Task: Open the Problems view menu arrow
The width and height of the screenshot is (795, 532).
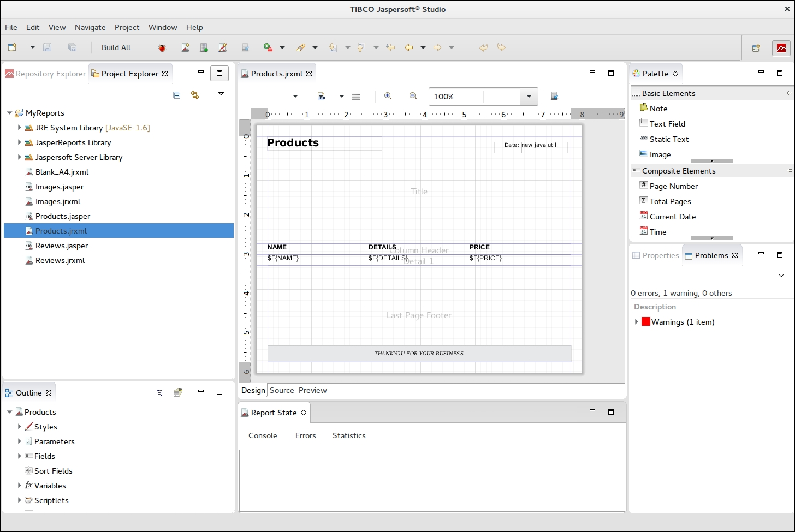Action: [x=781, y=276]
